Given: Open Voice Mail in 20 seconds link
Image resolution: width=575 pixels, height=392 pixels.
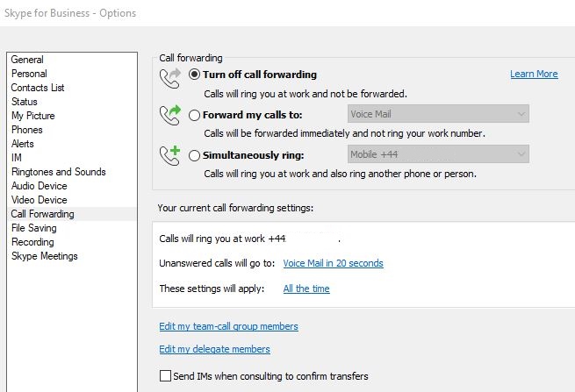Looking at the screenshot, I should (333, 263).
